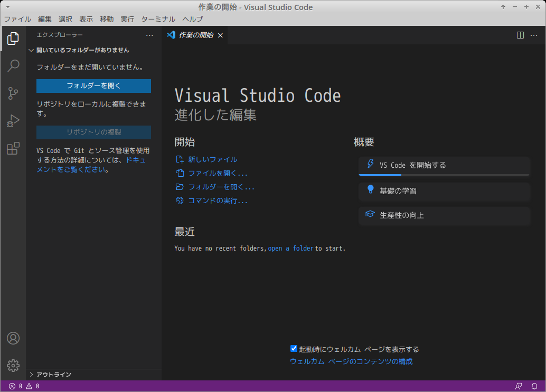This screenshot has width=546, height=392.
Task: Open the ヘルプ menu
Action: pos(193,19)
